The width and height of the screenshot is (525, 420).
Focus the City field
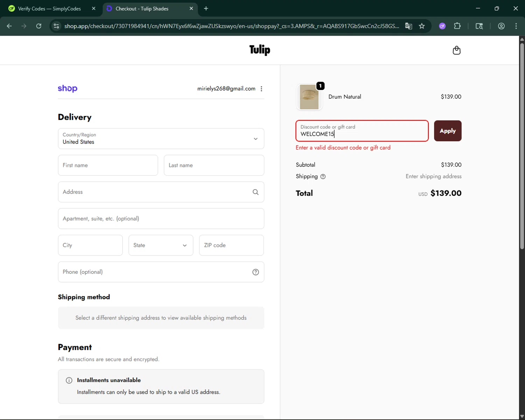click(90, 245)
